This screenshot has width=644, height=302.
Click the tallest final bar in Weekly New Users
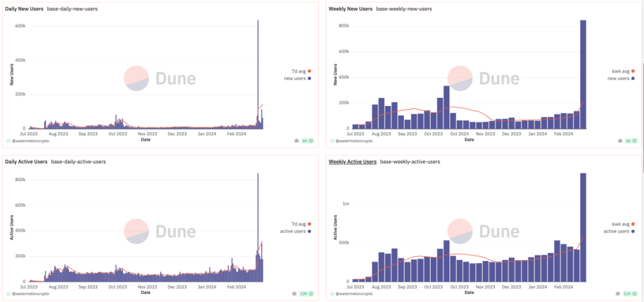(x=583, y=74)
